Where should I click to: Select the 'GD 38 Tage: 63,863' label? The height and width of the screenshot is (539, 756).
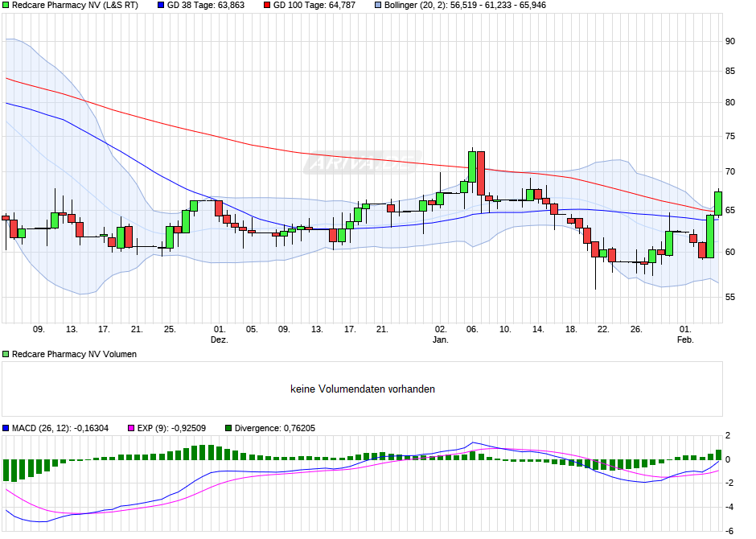tap(206, 6)
